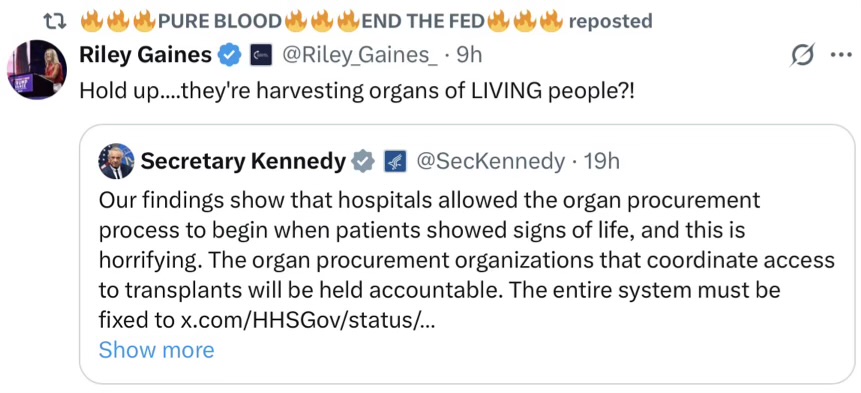Open the 9h timestamp of the post
This screenshot has width=861, height=393.
468,55
